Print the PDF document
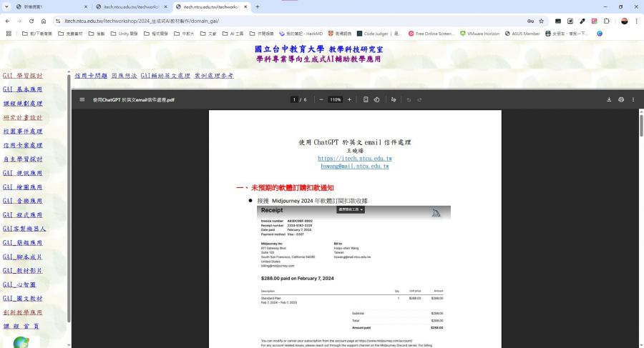 (621, 100)
